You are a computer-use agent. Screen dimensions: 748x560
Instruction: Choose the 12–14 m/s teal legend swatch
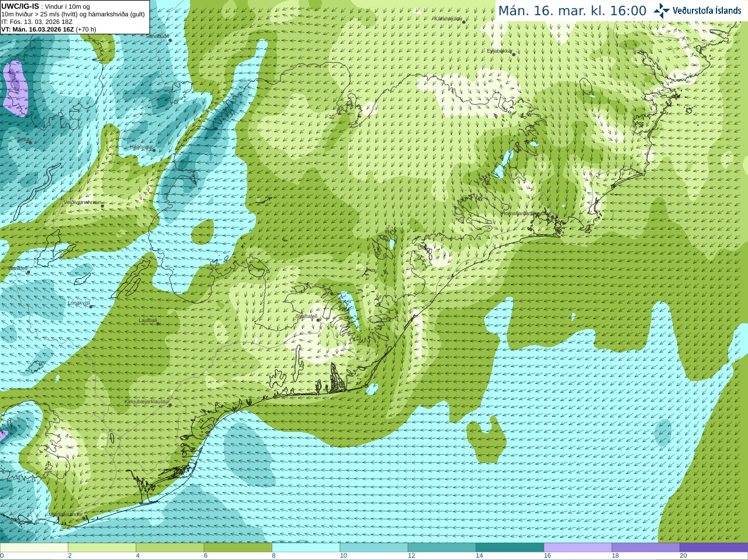coord(442,548)
